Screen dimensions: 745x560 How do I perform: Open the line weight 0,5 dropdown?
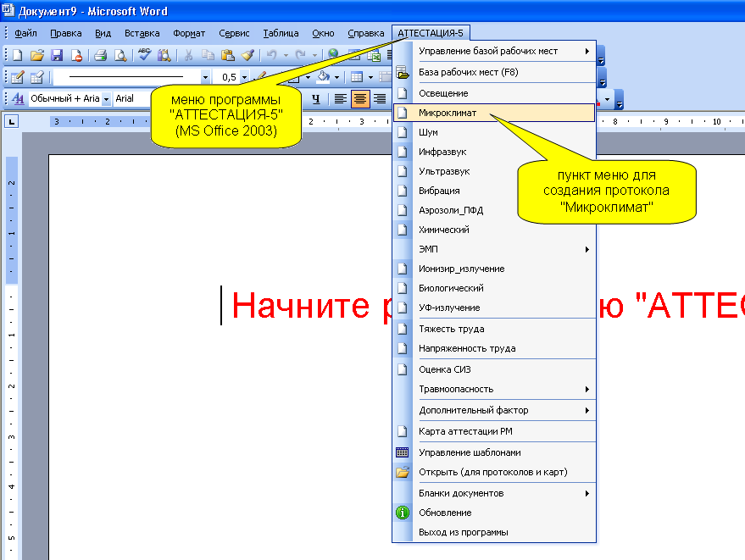click(x=244, y=77)
